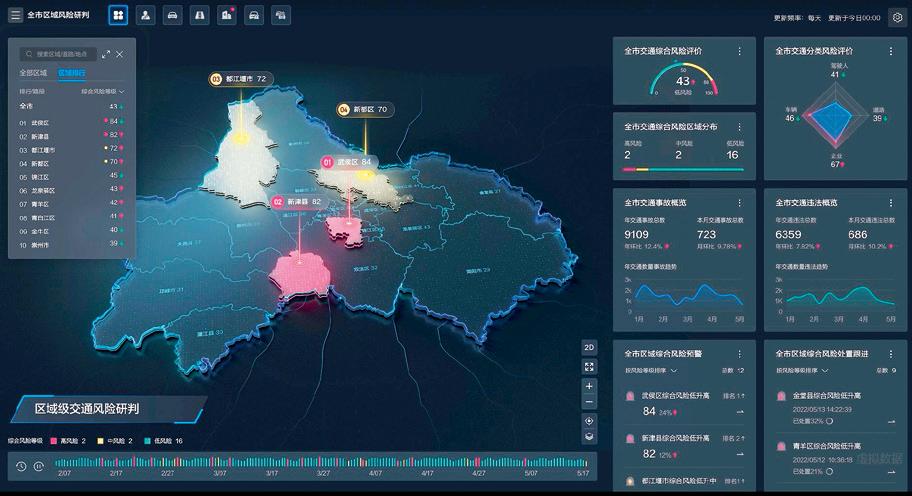Pause the timeline playback
The width and height of the screenshot is (912, 496).
(x=38, y=466)
